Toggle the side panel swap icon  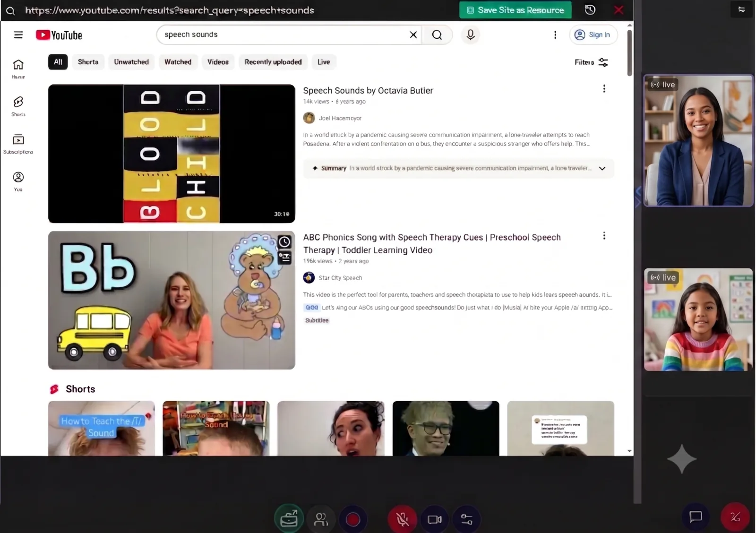[741, 9]
